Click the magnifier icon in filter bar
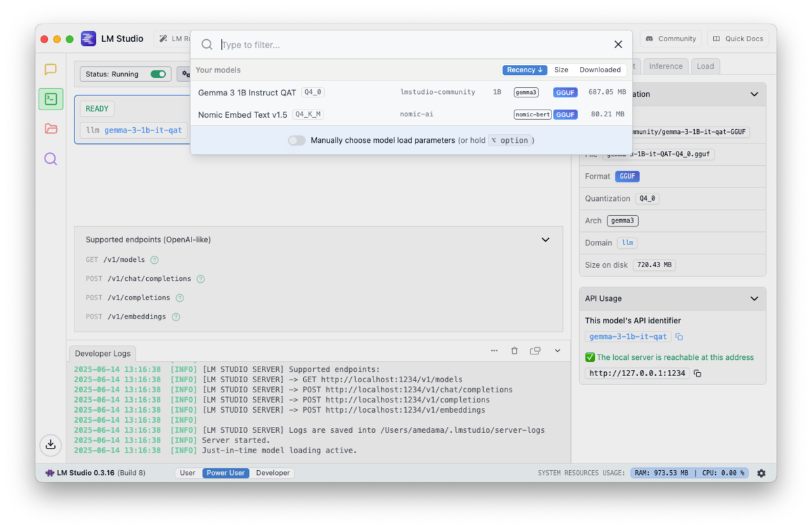Viewport: 812px width, 529px height. pyautogui.click(x=207, y=45)
